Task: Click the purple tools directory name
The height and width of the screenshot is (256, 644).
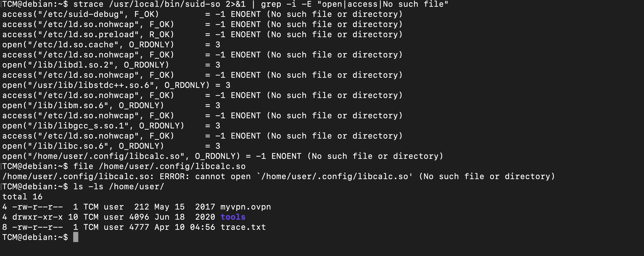Action: 233,217
